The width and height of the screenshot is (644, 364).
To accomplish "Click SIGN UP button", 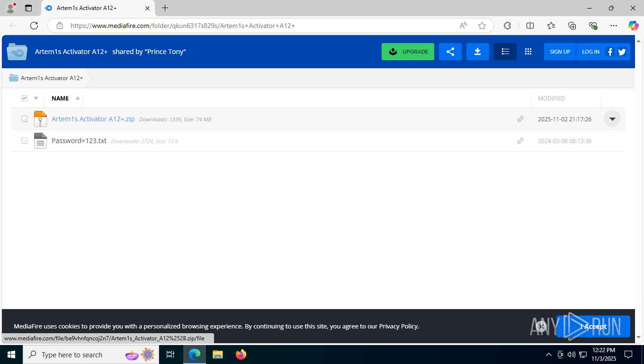I will click(560, 52).
